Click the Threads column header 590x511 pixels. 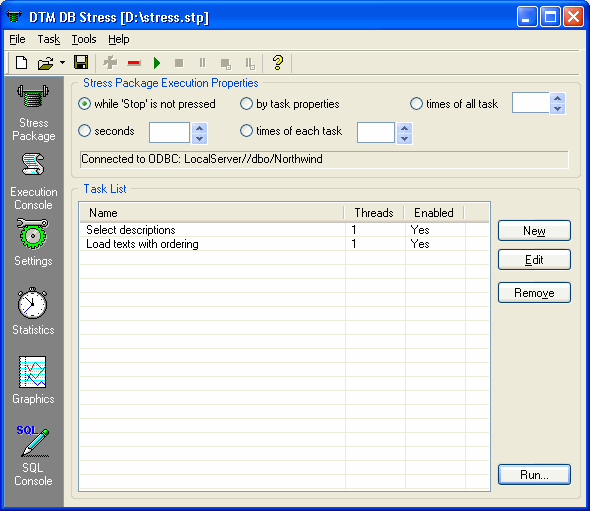[374, 213]
